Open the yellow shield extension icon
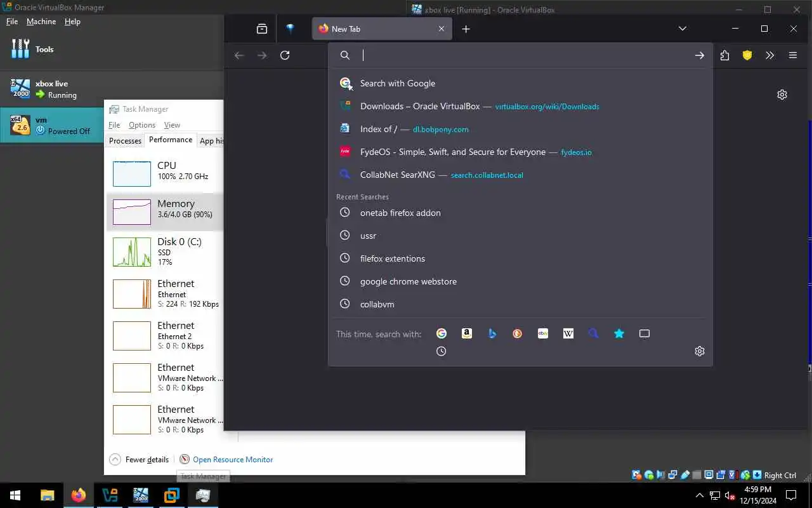The image size is (812, 508). point(747,55)
